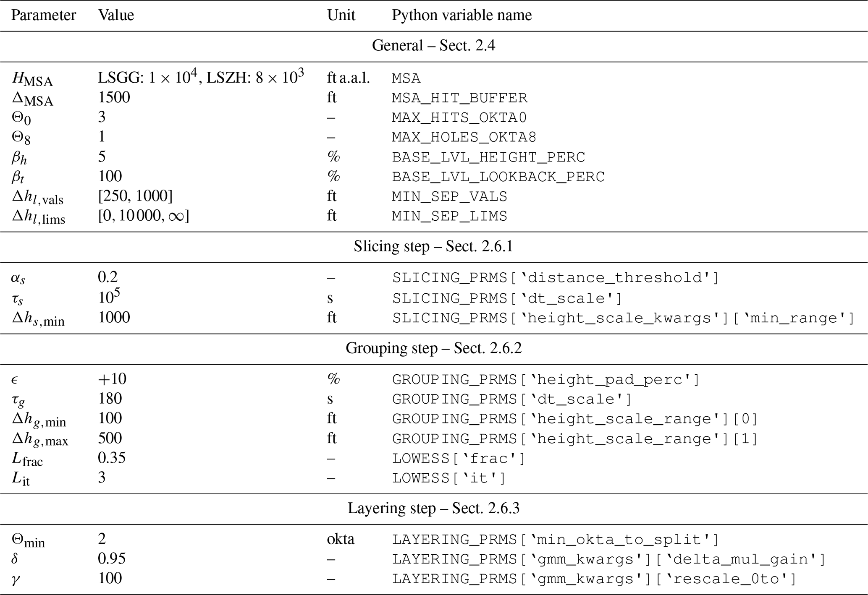Click the LSGG and LSZH MSA value cell
The width and height of the screenshot is (868, 595).
click(201, 78)
